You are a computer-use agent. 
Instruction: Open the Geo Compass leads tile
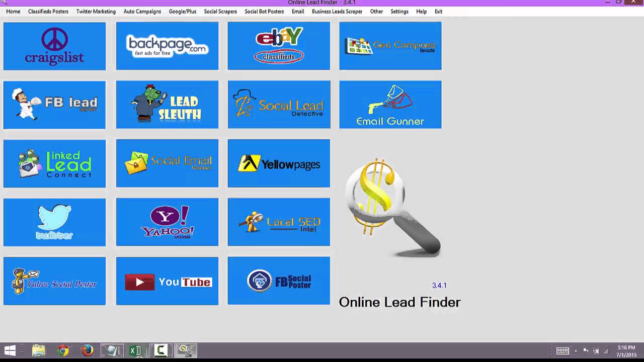[x=390, y=46]
